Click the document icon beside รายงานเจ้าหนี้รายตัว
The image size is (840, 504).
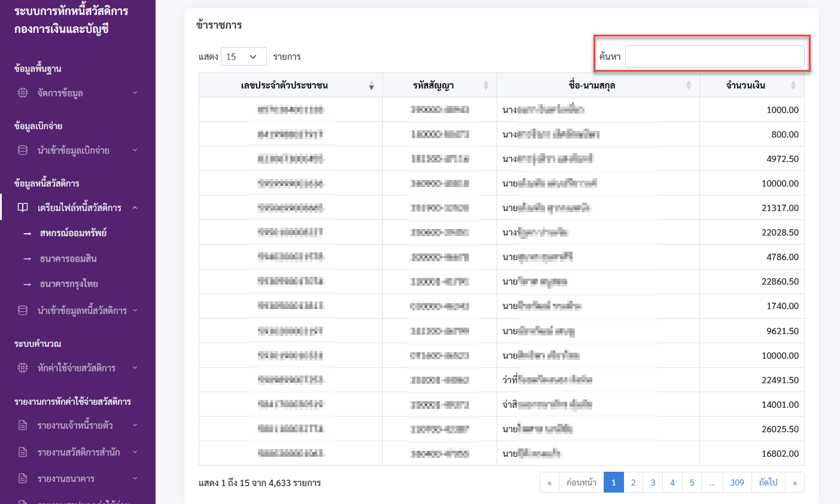[x=23, y=425]
